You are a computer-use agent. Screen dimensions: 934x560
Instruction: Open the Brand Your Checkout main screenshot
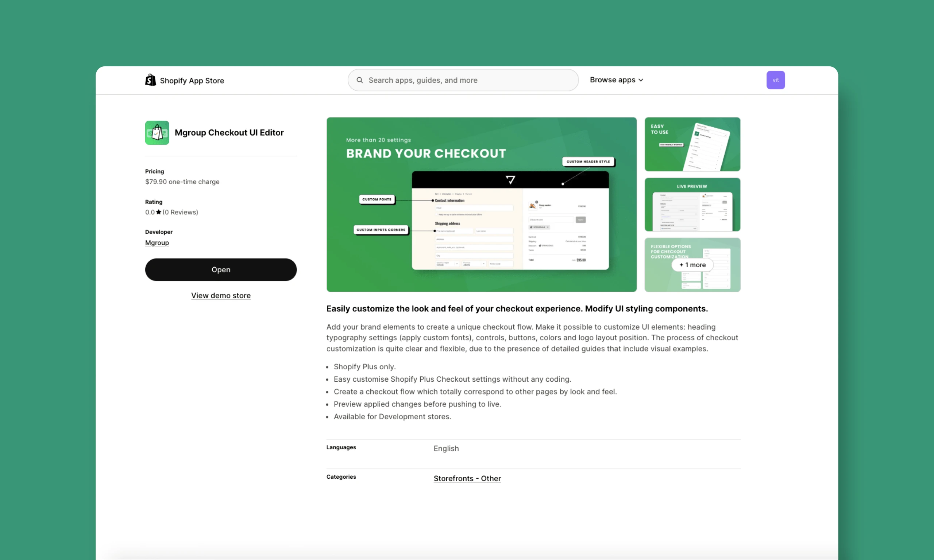[481, 205]
